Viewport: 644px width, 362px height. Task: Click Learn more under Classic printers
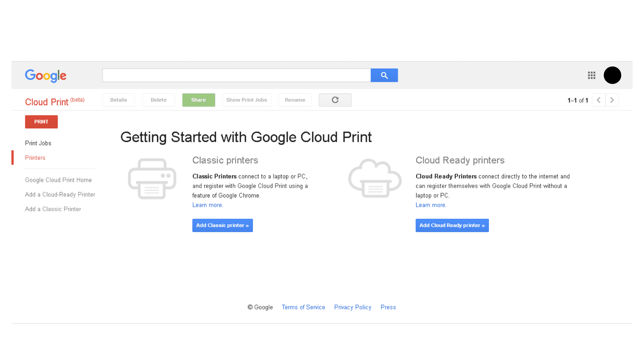[x=208, y=205]
